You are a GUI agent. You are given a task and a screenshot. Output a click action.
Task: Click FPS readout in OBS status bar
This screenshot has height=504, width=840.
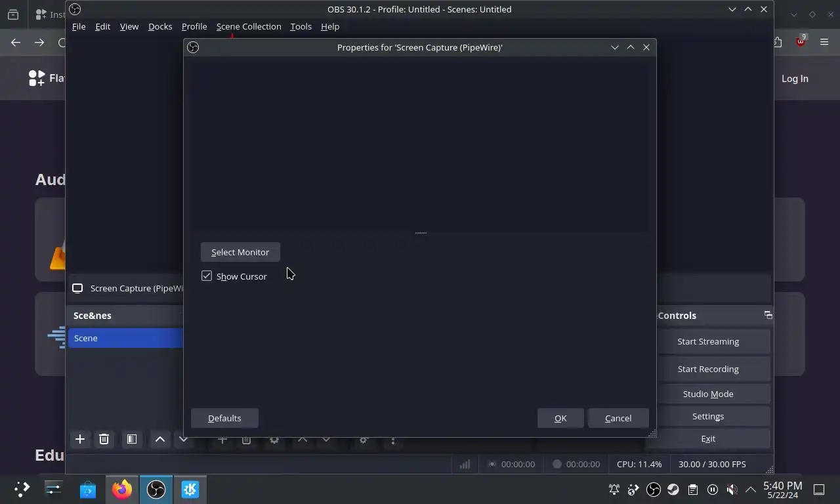tap(712, 464)
